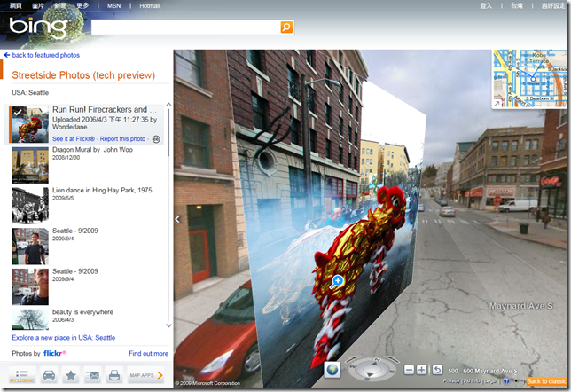Click the star favorites icon
Viewport: 571px width, 392px height.
click(x=71, y=375)
